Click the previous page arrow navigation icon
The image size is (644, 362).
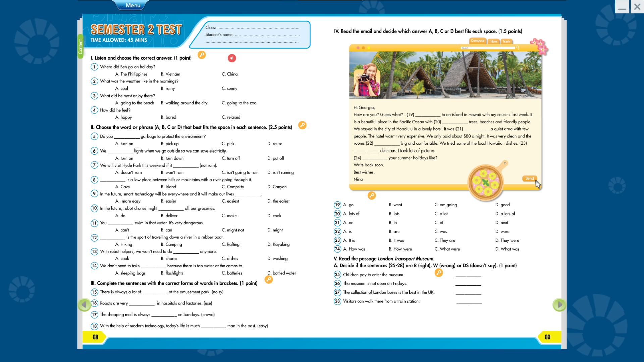point(85,305)
